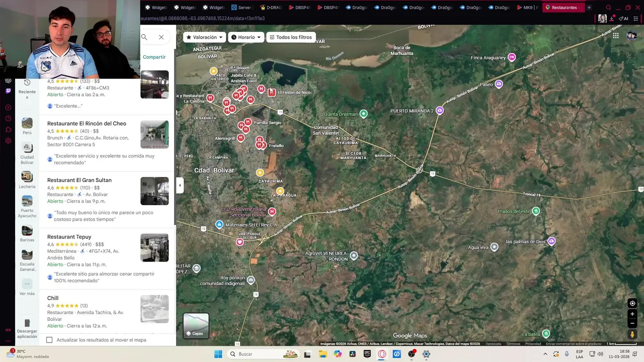This screenshot has height=362, width=644.
Task: Open Restaurant Tepuy result
Action: tap(69, 237)
